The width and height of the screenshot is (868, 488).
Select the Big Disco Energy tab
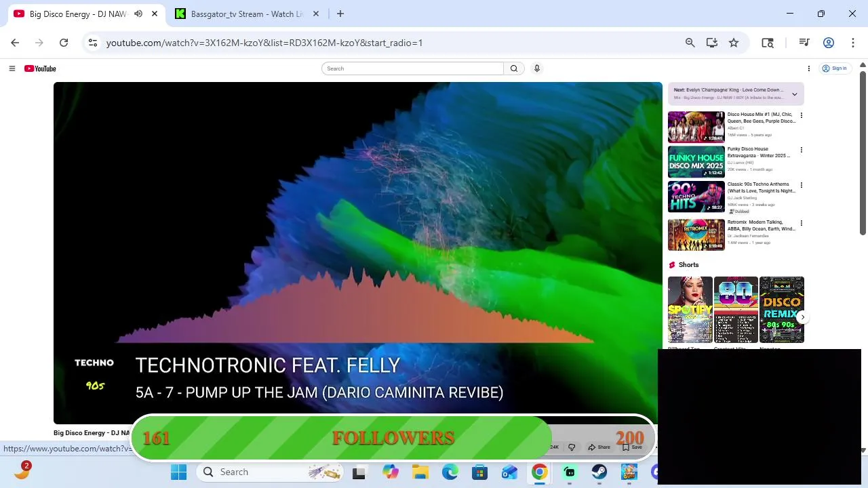[x=78, y=14]
